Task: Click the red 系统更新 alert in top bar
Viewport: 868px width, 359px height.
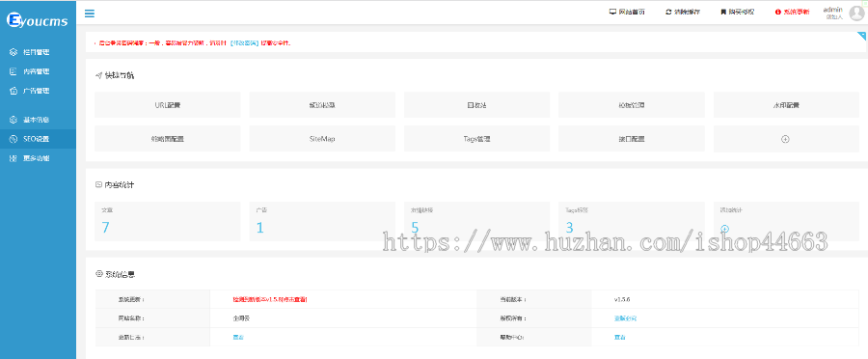Action: (x=792, y=12)
